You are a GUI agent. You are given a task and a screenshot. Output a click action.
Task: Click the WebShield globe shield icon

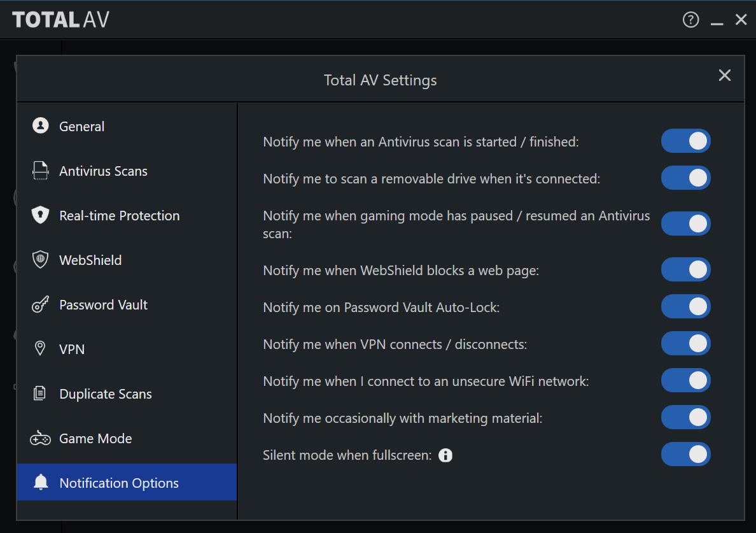[x=41, y=260]
